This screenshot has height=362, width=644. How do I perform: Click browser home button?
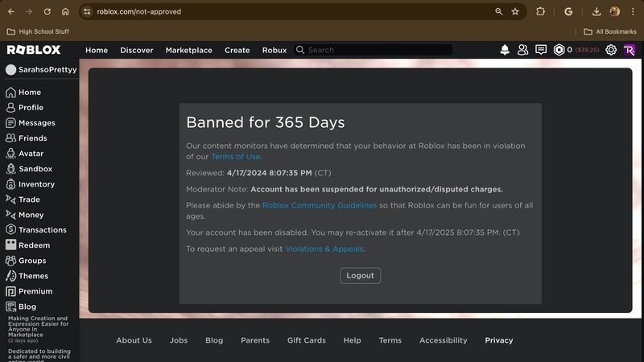coord(65,11)
